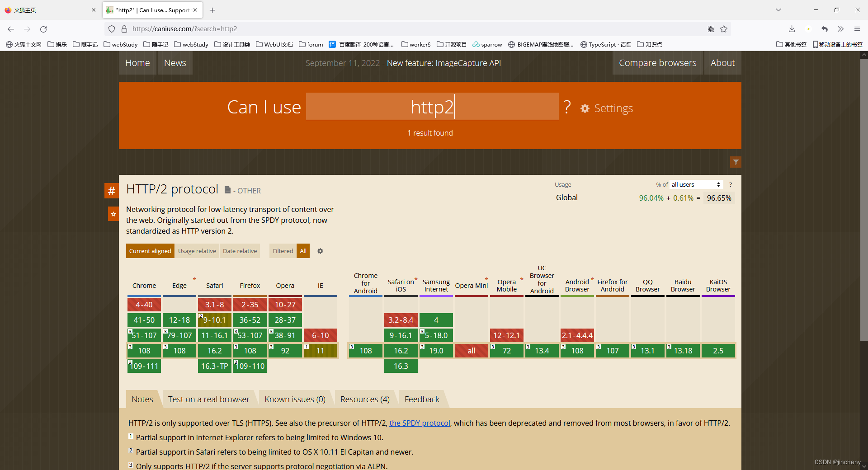Switch view to Usage relative
The image size is (868, 470).
tap(197, 251)
